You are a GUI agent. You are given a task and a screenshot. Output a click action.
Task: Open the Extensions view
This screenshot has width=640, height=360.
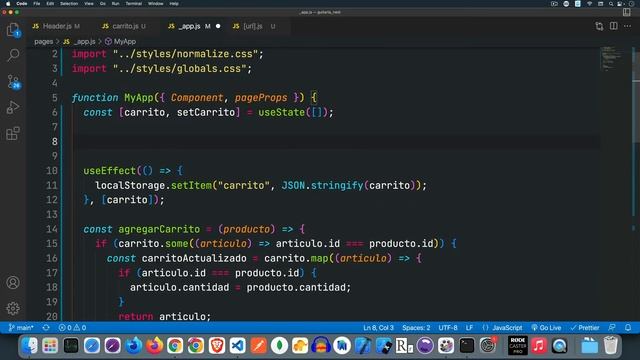coord(13,133)
